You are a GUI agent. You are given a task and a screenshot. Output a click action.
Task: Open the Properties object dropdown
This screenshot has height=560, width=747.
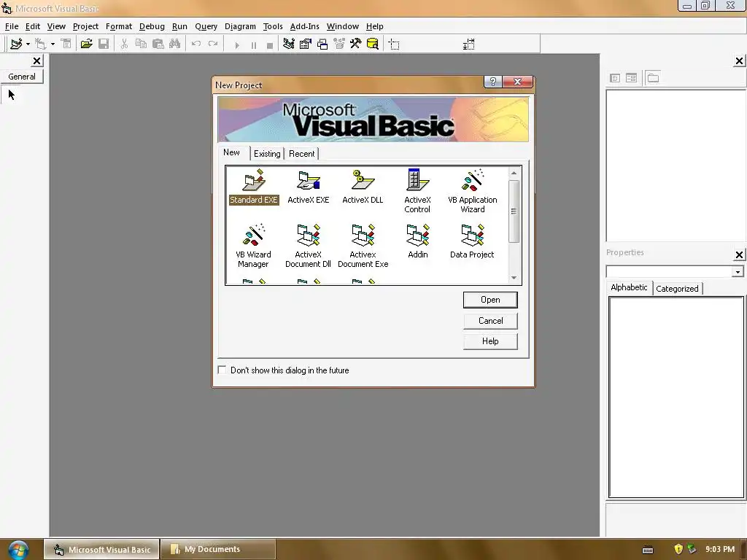click(738, 271)
